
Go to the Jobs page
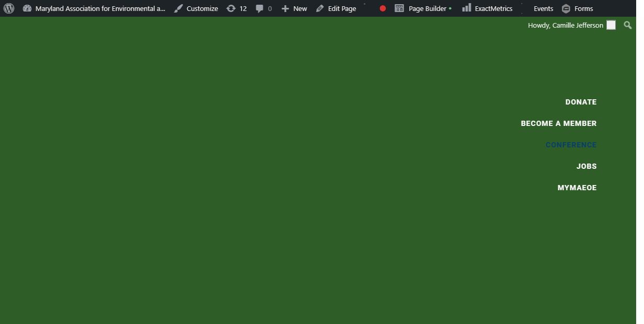point(586,166)
